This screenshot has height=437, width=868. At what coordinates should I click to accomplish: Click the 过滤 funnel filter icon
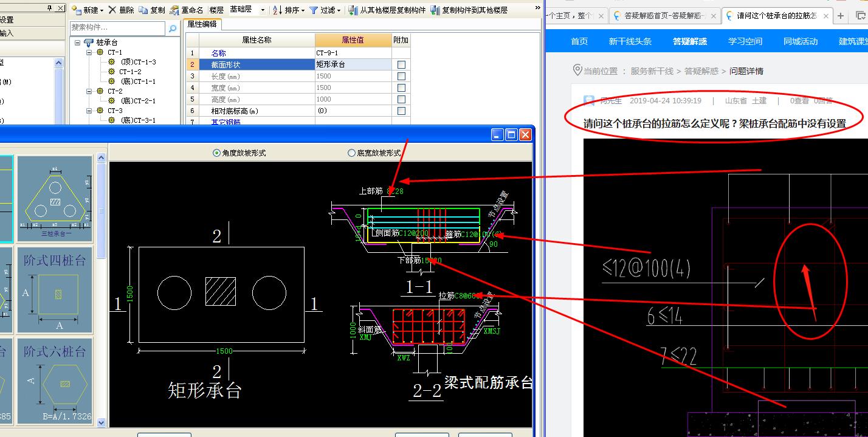tap(313, 10)
